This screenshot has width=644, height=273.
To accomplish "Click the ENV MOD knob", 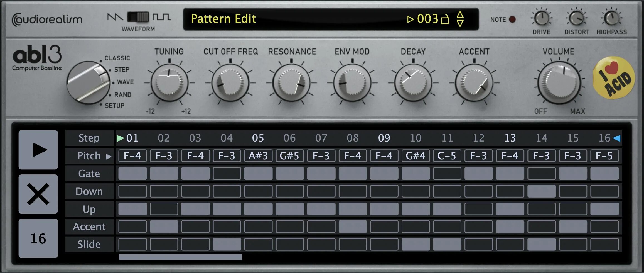I will 352,83.
